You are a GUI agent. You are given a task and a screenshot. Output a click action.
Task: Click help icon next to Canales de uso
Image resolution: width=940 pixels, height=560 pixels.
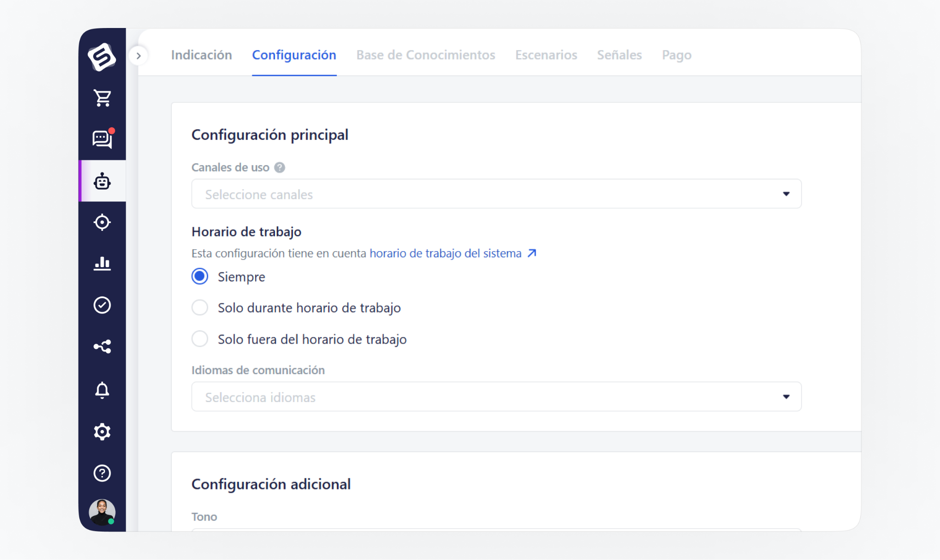280,168
